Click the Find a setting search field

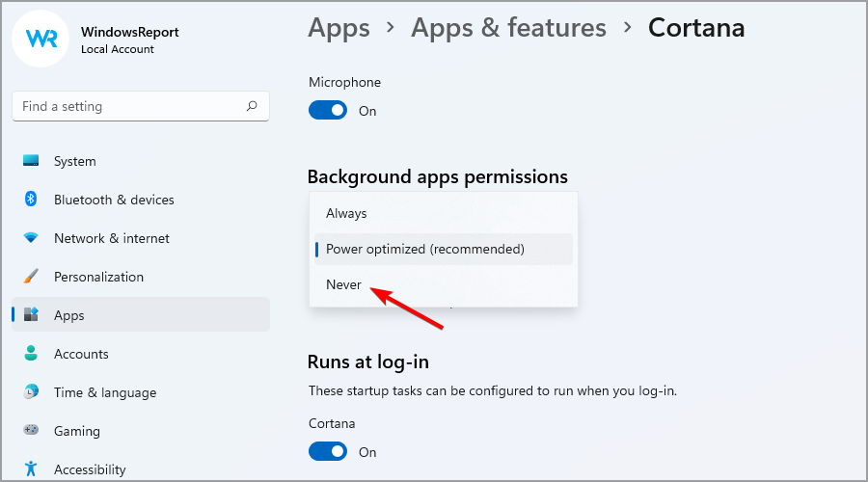(141, 106)
